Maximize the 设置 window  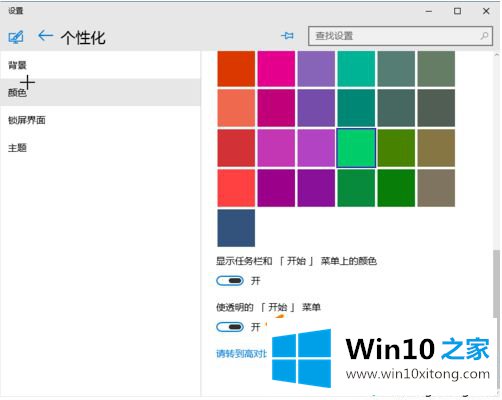tap(458, 11)
